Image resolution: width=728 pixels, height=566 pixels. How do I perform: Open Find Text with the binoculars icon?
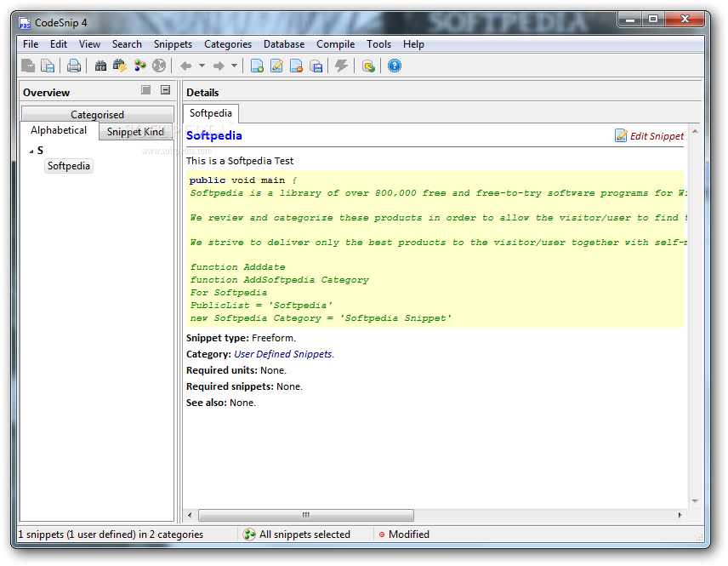(x=100, y=66)
